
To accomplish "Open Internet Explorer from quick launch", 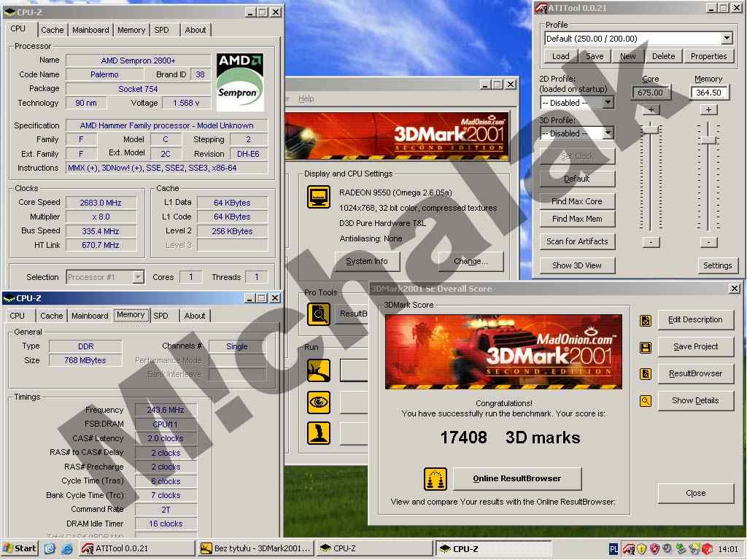I will (x=66, y=548).
